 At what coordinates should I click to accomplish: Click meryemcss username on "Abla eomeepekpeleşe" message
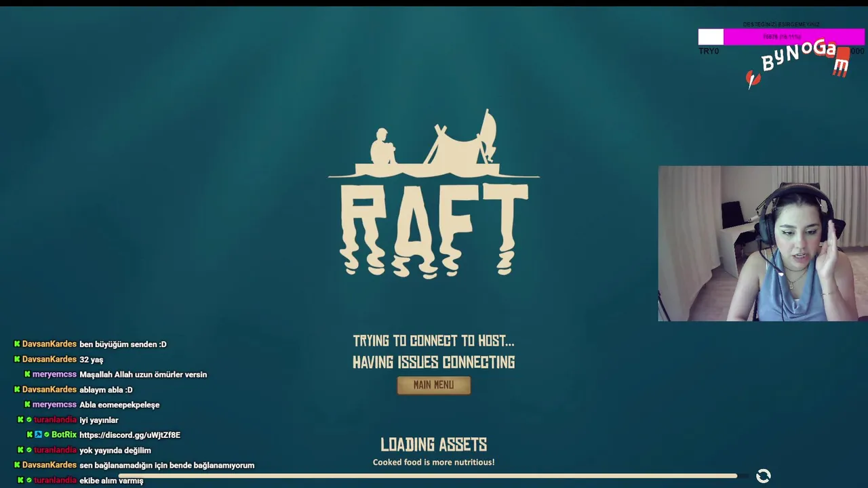pos(54,405)
